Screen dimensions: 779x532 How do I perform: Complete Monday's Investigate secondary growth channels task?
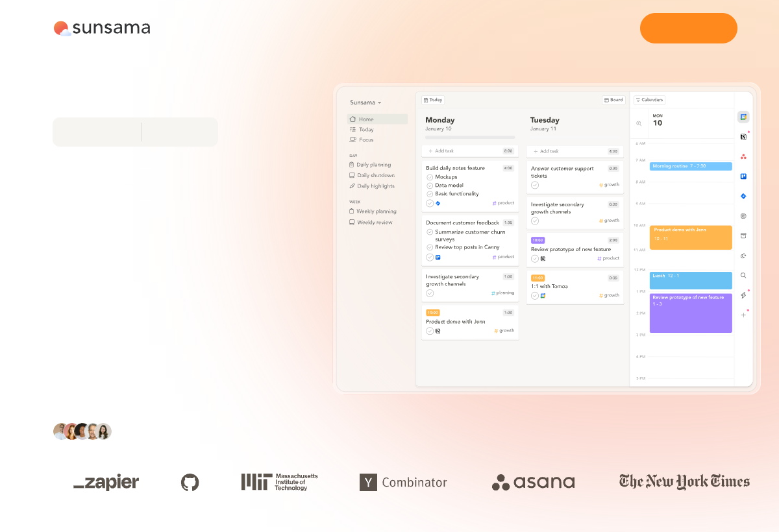[430, 293]
